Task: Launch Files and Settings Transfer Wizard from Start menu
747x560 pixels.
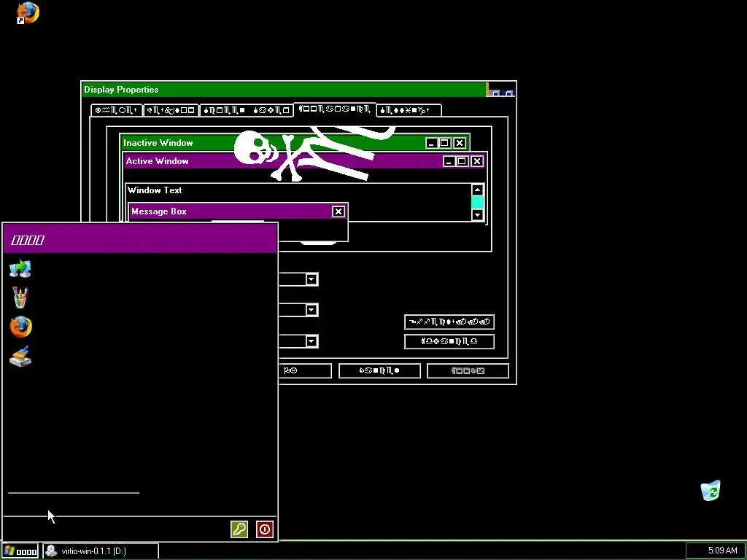Action: coord(20,269)
